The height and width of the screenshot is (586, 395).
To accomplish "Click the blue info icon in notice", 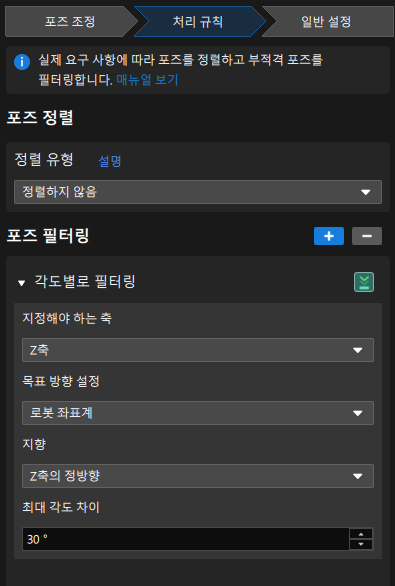I will (22, 62).
